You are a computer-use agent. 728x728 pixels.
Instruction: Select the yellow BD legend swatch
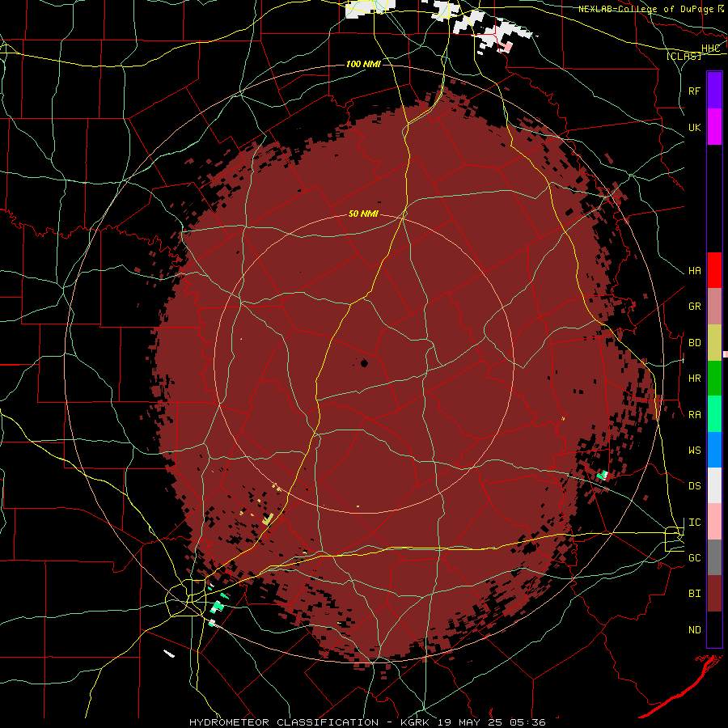[714, 343]
